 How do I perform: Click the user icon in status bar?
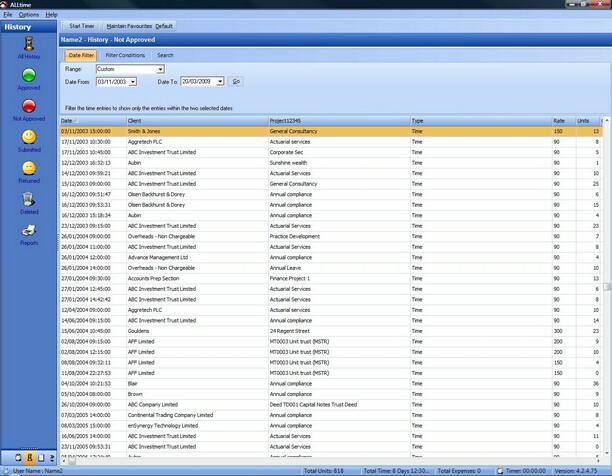pyautogui.click(x=6, y=471)
